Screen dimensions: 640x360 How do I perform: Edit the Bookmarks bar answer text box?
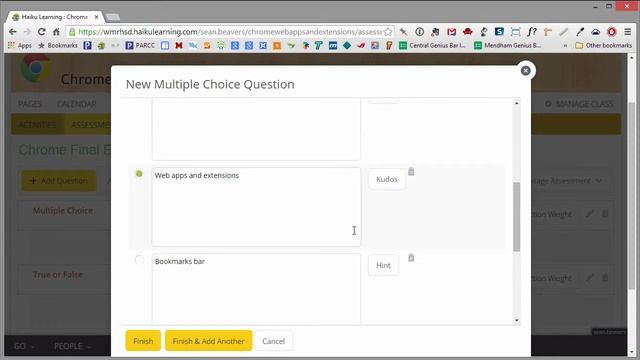256,289
